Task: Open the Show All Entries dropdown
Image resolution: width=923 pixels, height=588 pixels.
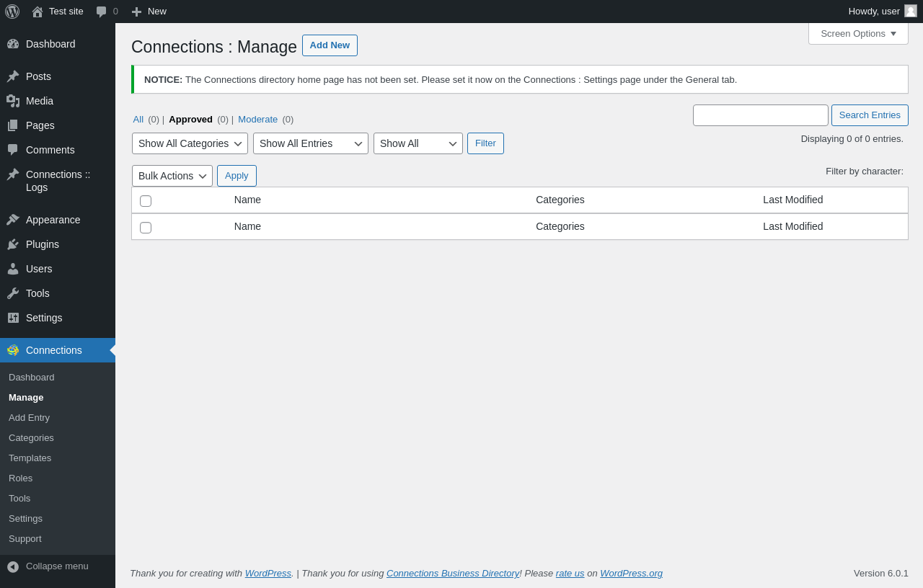Action: 310,143
